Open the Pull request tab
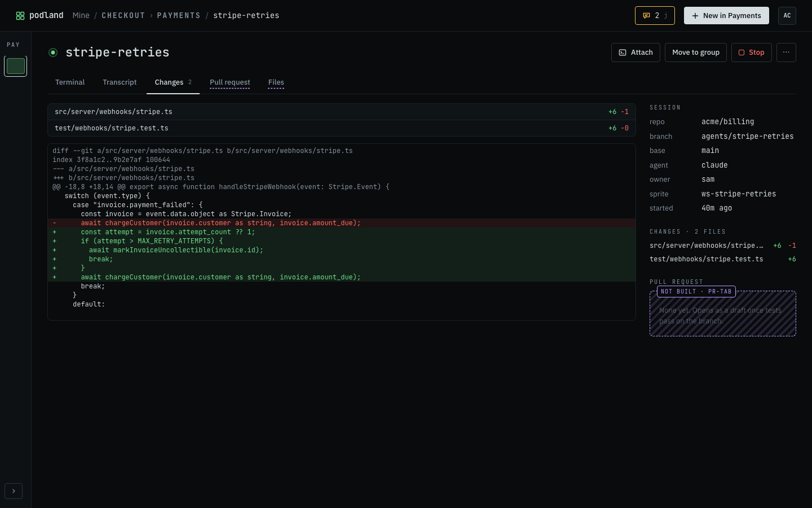 [x=230, y=82]
